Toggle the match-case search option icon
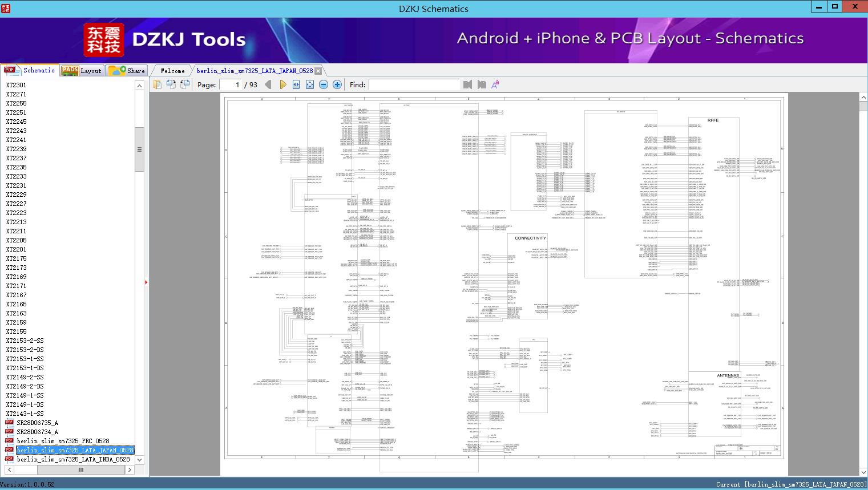868x490 pixels. 495,84
